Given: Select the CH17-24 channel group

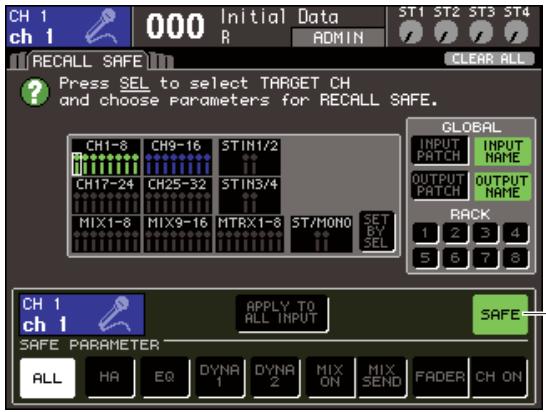Looking at the screenshot, I should (x=106, y=195).
